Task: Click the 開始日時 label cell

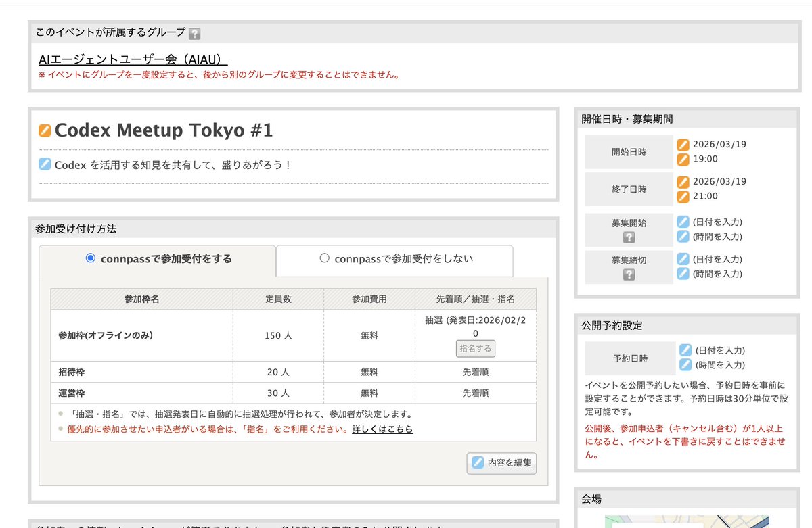Action: pyautogui.click(x=629, y=152)
